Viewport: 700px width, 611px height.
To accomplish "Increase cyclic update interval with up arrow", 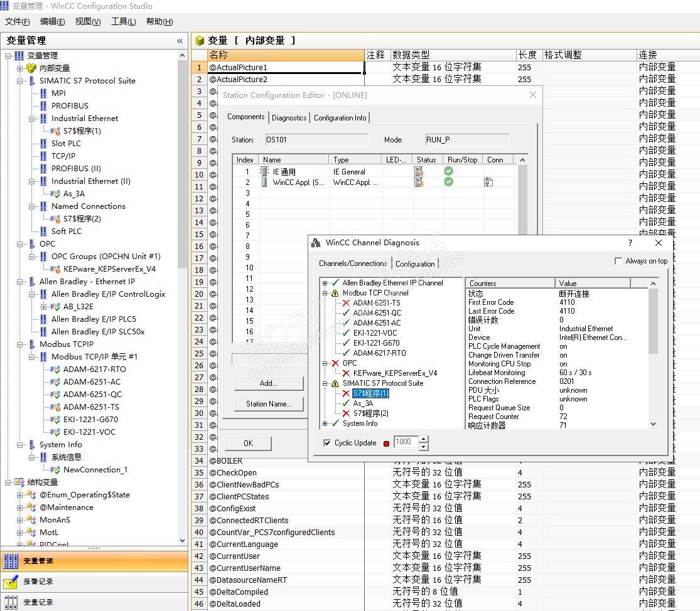I will [423, 439].
